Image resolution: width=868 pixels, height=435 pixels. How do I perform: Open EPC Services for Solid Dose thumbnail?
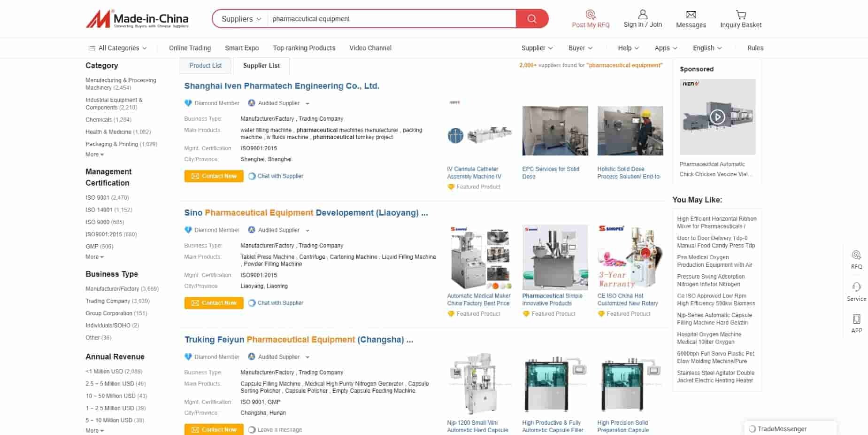pos(555,131)
